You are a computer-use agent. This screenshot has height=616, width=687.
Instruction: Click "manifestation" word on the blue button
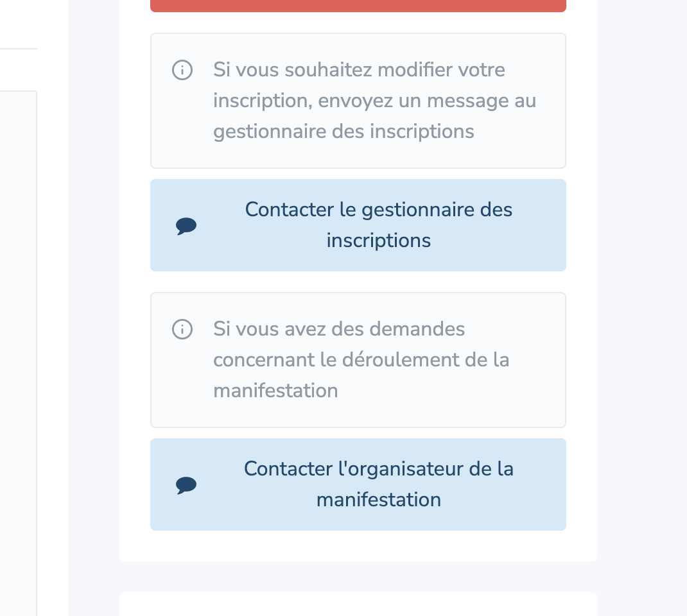[x=378, y=500]
